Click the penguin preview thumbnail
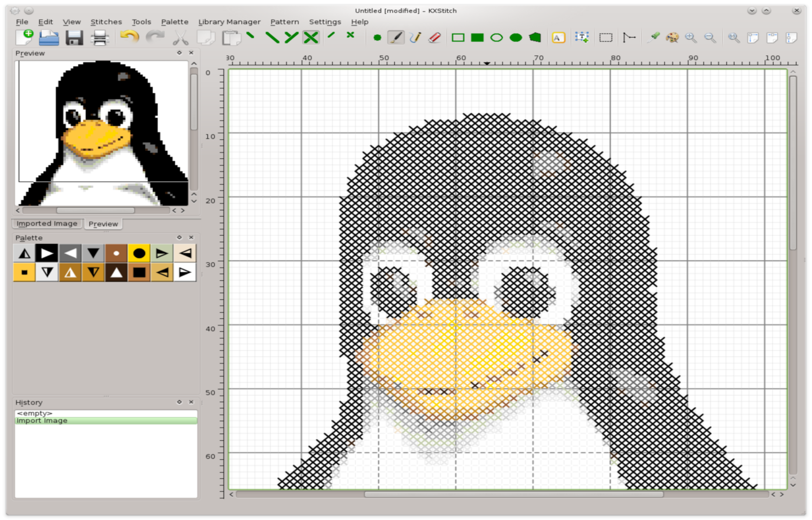Image resolution: width=812 pixels, height=520 pixels. tap(102, 133)
